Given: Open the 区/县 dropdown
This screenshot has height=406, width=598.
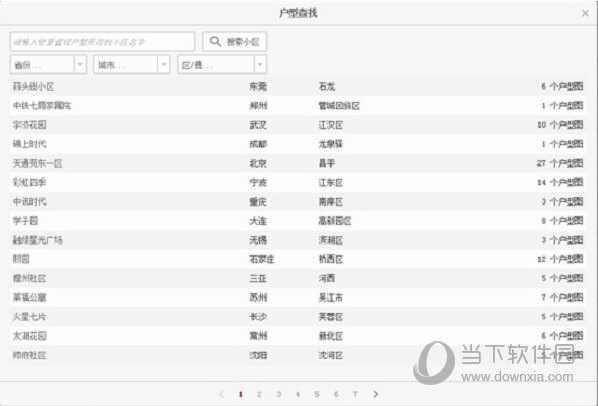Looking at the screenshot, I should (x=222, y=64).
